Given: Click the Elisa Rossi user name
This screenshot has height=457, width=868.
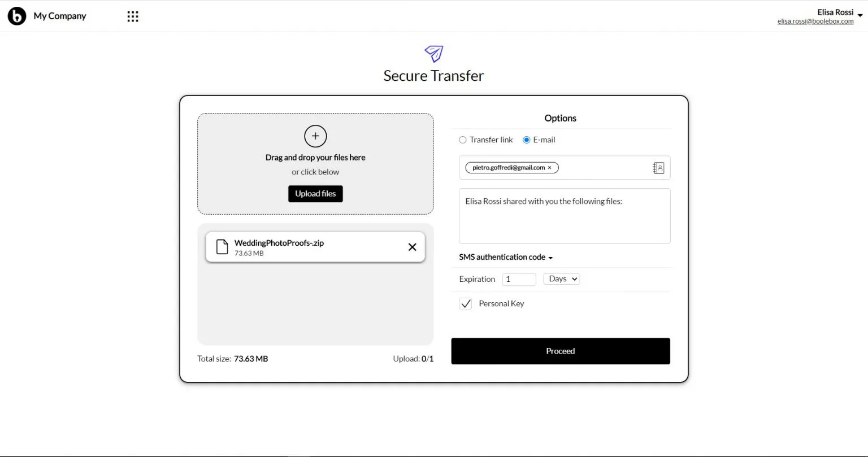Looking at the screenshot, I should click(x=835, y=12).
